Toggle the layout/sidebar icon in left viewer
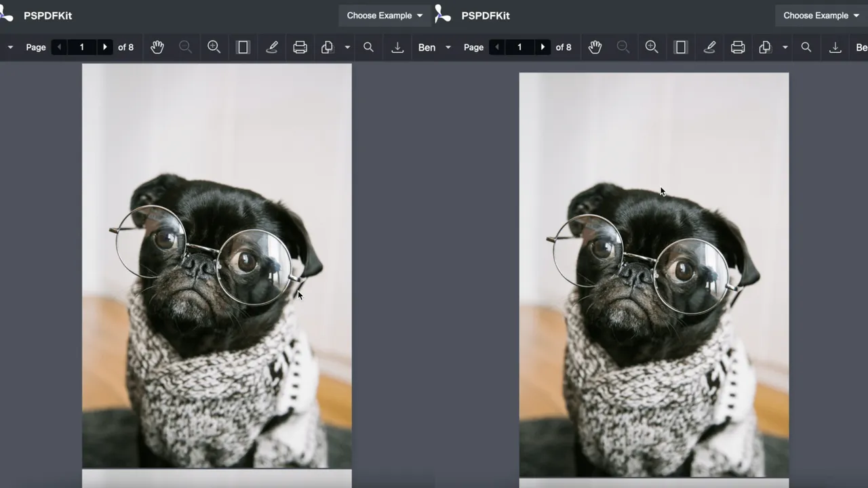This screenshot has width=868, height=488. (x=243, y=47)
